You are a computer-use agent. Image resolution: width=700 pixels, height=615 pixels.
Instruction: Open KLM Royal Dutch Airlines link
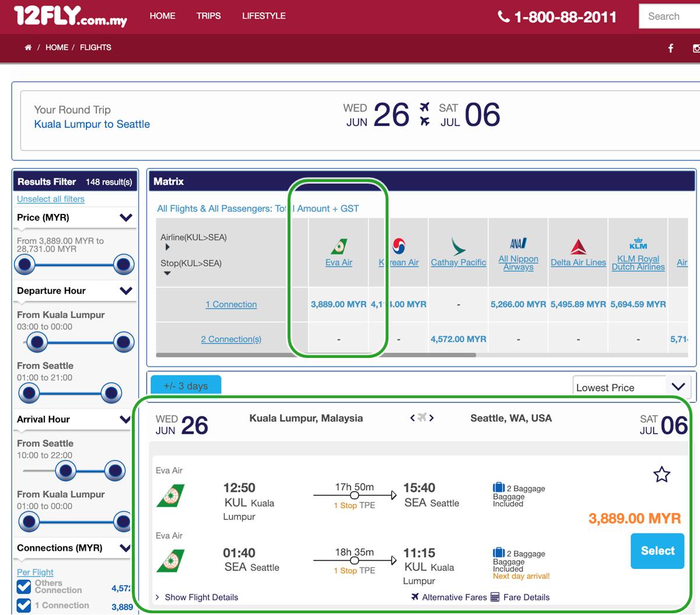pos(638,263)
